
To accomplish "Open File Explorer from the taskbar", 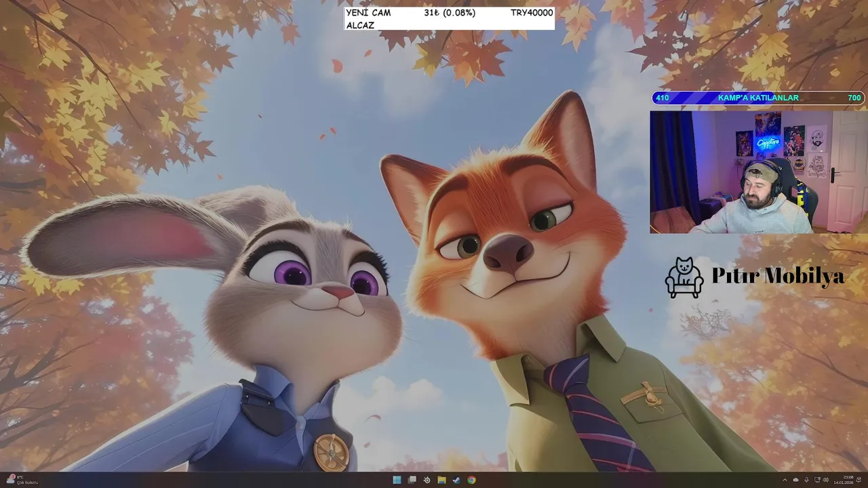I will [441, 480].
